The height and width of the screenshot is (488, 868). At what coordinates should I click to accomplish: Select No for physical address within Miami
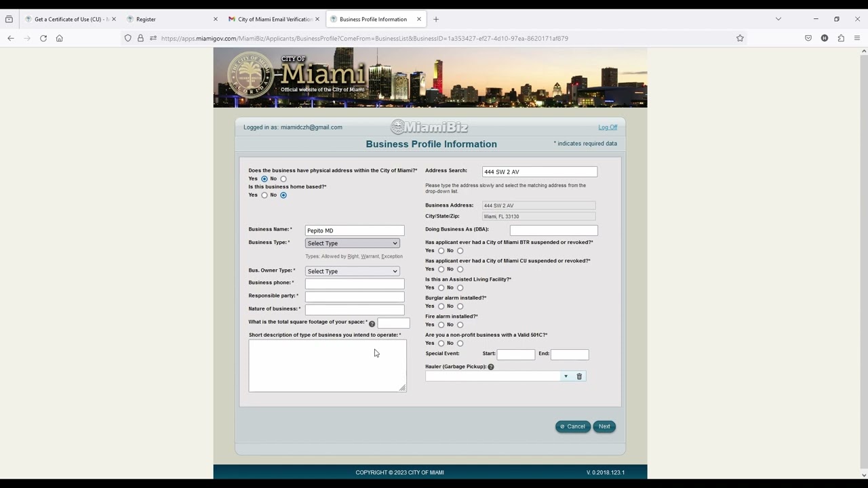point(283,179)
